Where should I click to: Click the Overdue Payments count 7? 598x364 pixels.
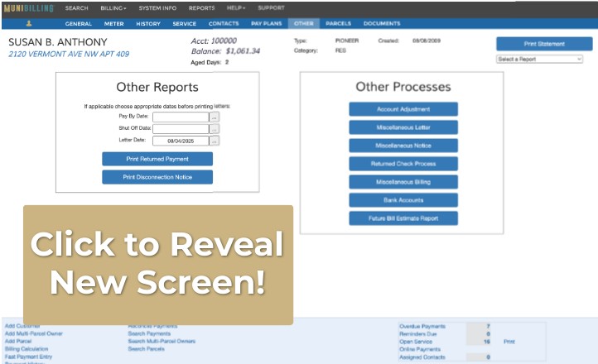(488, 326)
